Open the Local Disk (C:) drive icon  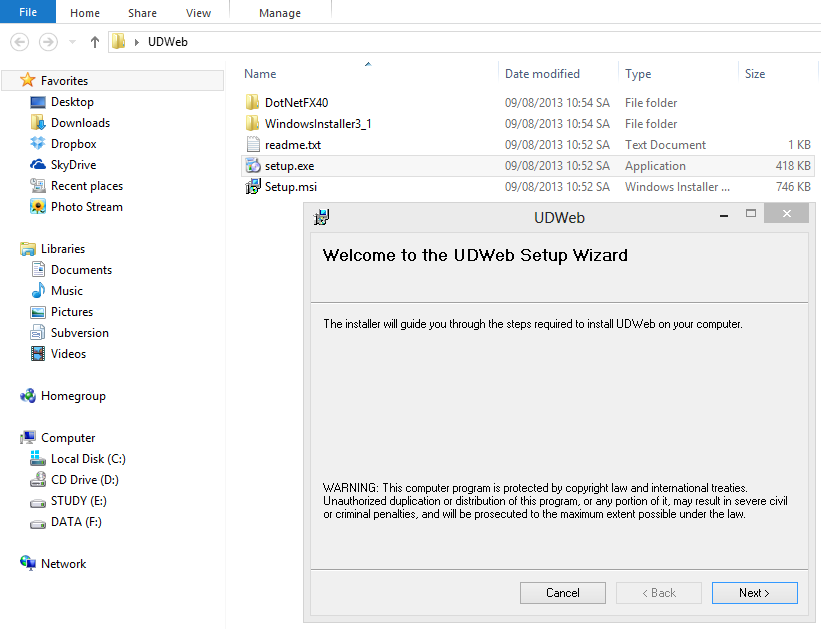38,458
